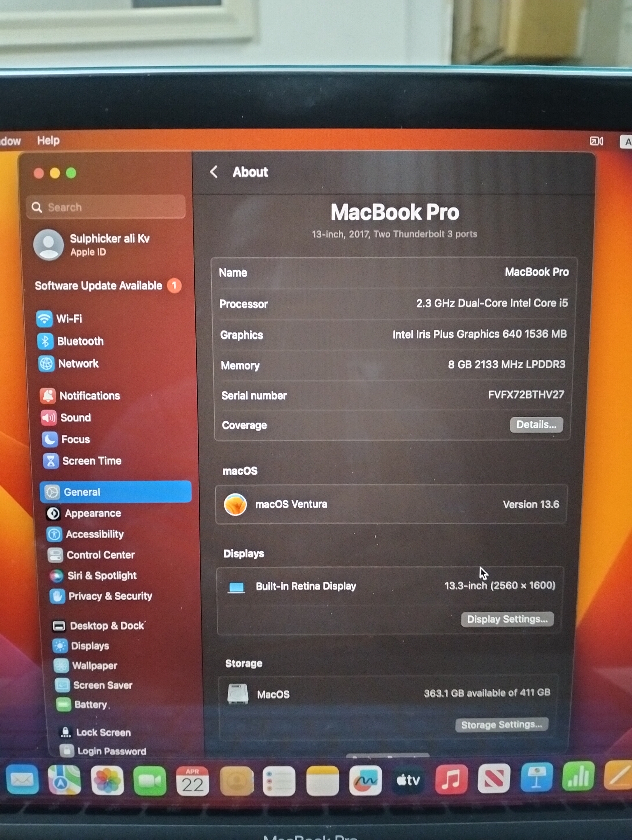Screen dimensions: 632x840
Task: Launch Contacts from the Dock
Action: tap(237, 781)
